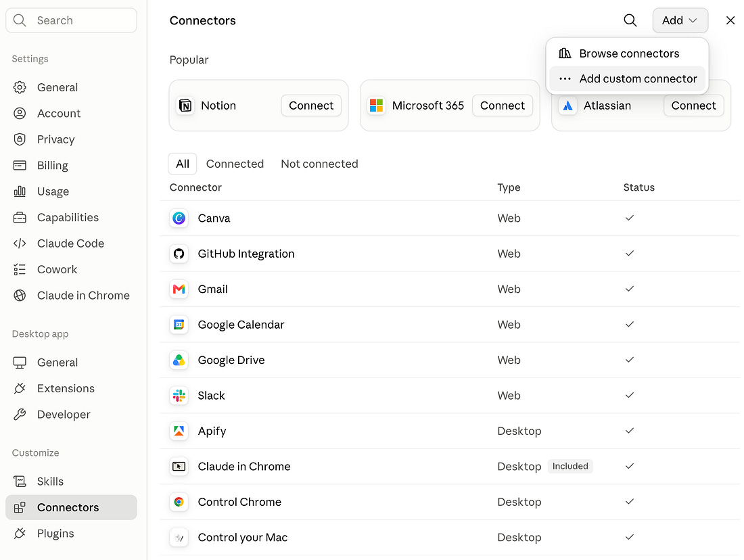Click the Account person icon in sidebar
Viewport: 744px width, 560px height.
pos(20,114)
